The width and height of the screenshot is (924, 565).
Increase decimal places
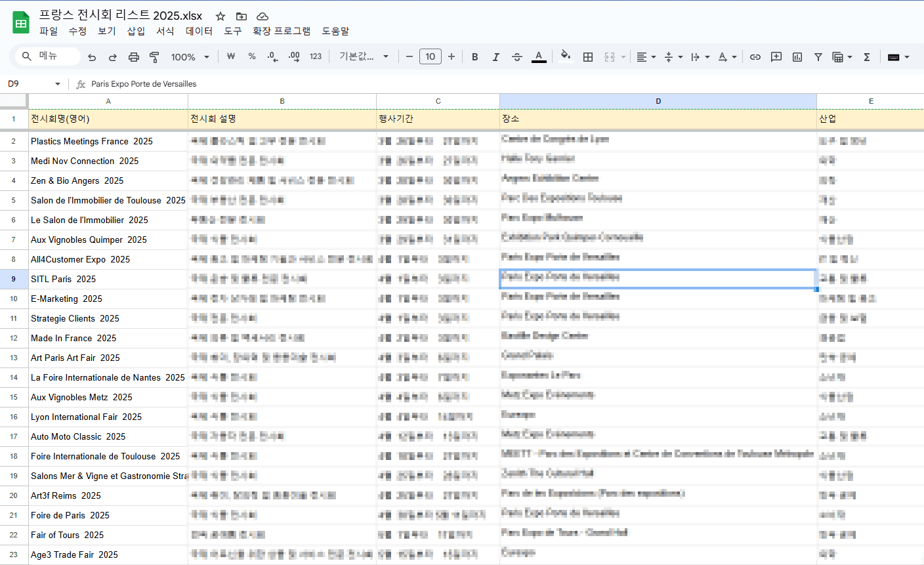pos(294,57)
